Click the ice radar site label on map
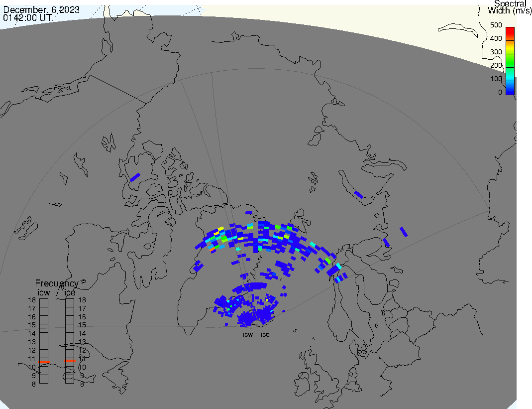The height and width of the screenshot is (409, 532). tap(265, 335)
